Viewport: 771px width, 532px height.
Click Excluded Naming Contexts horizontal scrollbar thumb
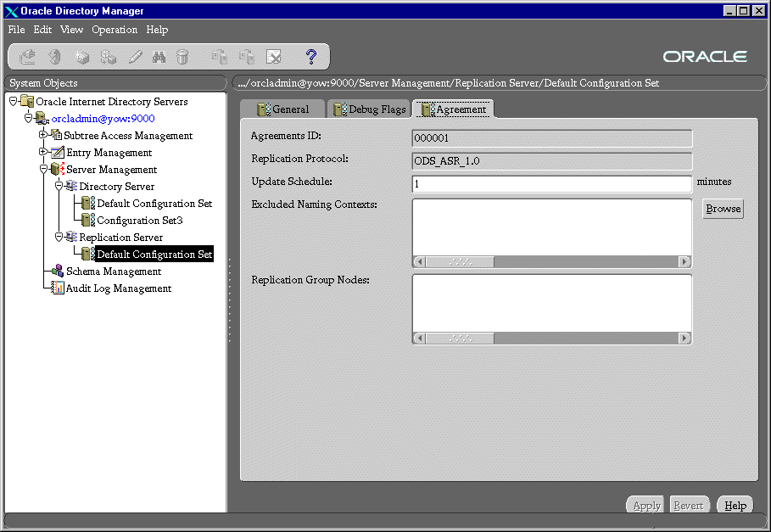pyautogui.click(x=459, y=262)
